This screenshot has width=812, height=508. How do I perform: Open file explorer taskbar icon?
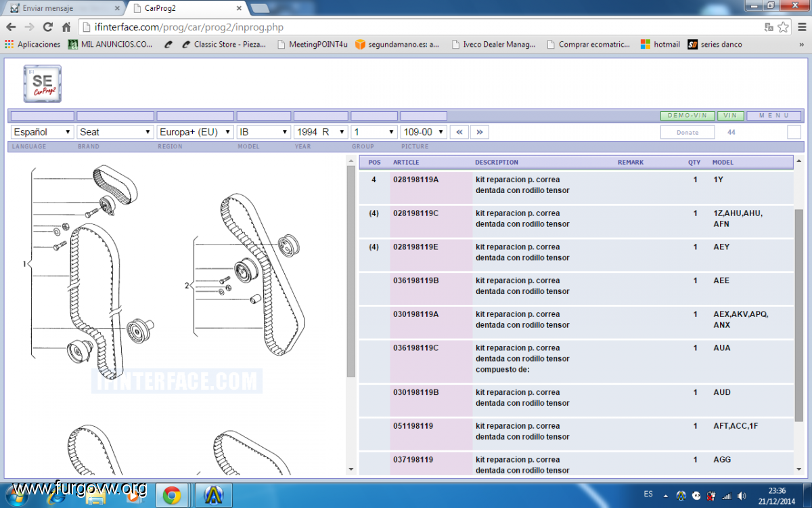(95, 496)
